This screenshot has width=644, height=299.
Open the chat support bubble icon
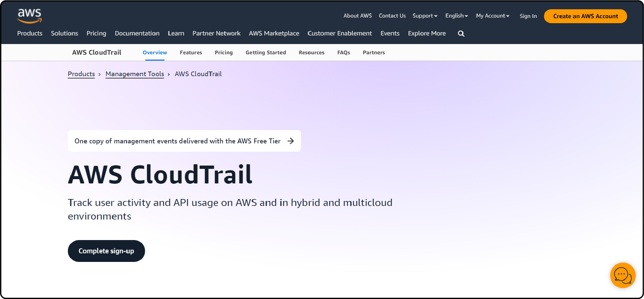point(623,275)
